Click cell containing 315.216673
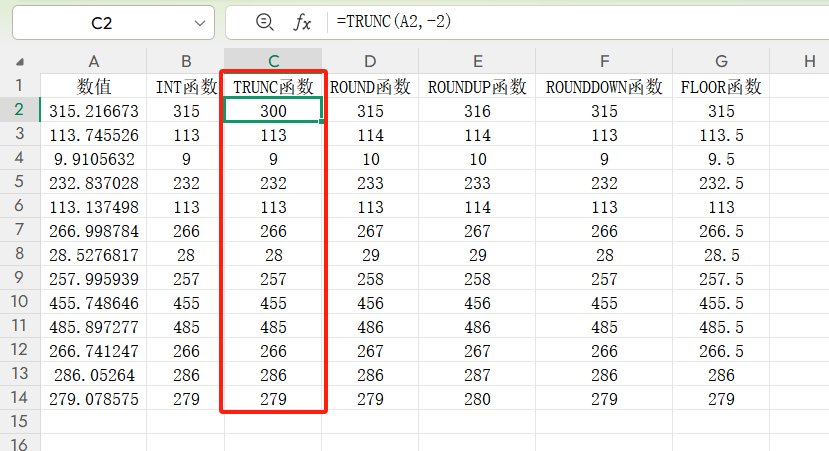Viewport: 829px width, 451px height. pos(94,111)
